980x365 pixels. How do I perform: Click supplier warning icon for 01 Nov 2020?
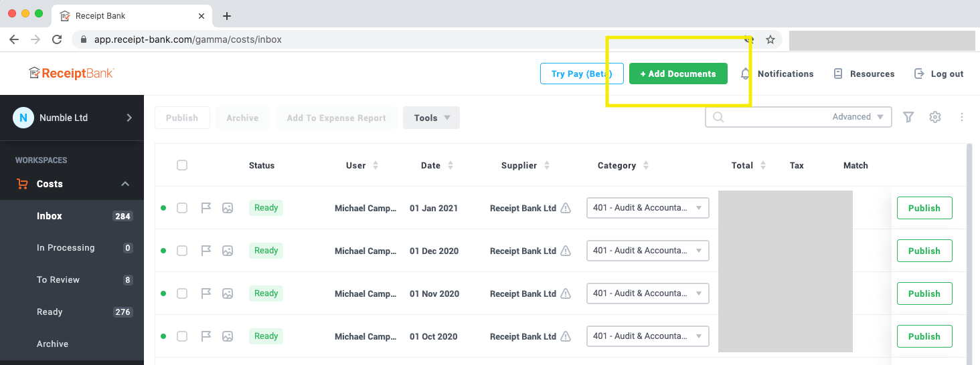[x=566, y=293]
